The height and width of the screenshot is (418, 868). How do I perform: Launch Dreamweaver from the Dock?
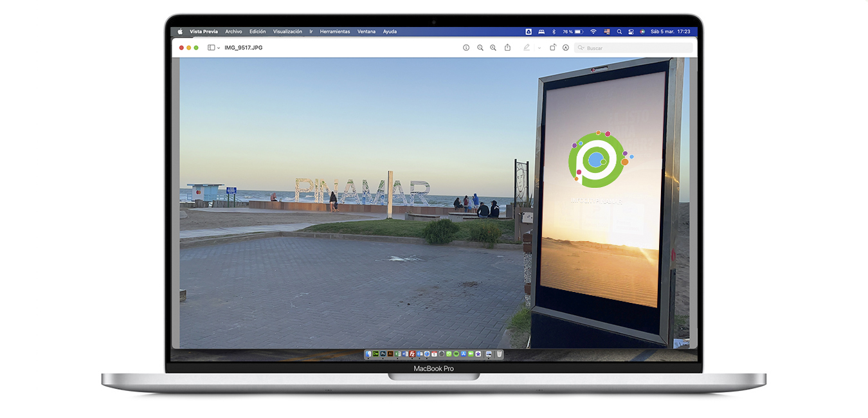[x=375, y=354]
